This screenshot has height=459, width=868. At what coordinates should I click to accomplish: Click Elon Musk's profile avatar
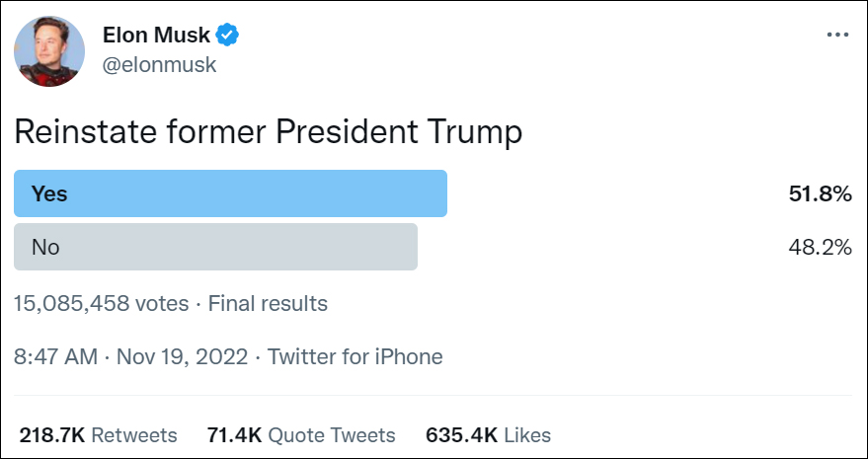[48, 51]
